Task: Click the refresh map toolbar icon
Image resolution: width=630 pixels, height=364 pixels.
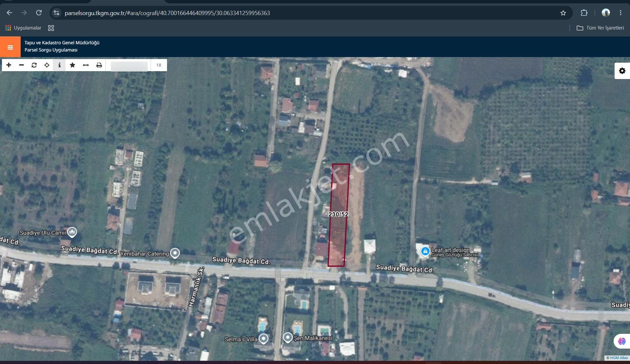Action: 34,65
